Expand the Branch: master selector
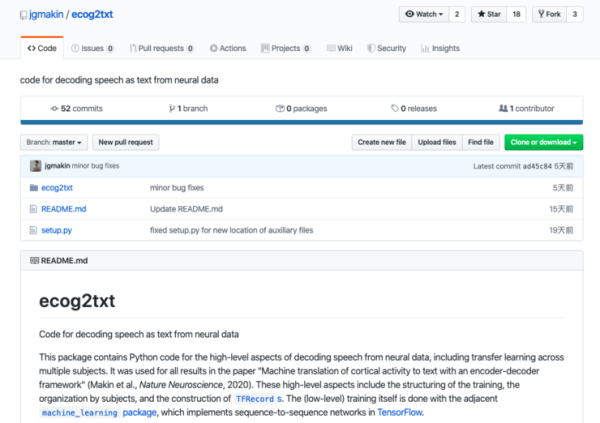Viewport: 600px width, 423px height. coord(55,143)
